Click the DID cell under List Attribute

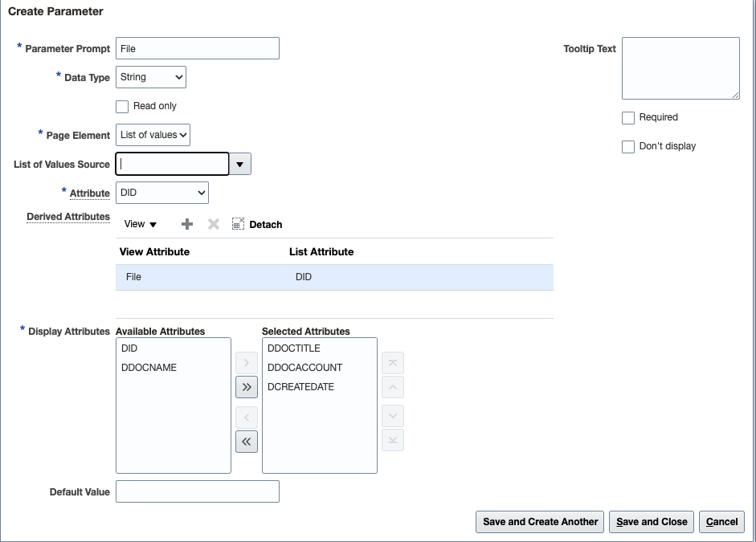pos(419,277)
